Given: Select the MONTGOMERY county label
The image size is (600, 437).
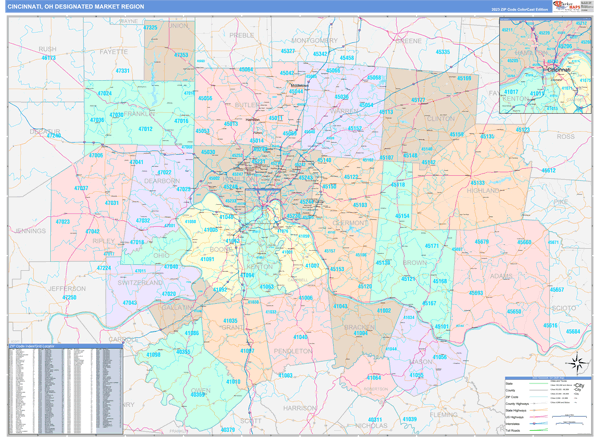Looking at the screenshot, I should 315,41.
